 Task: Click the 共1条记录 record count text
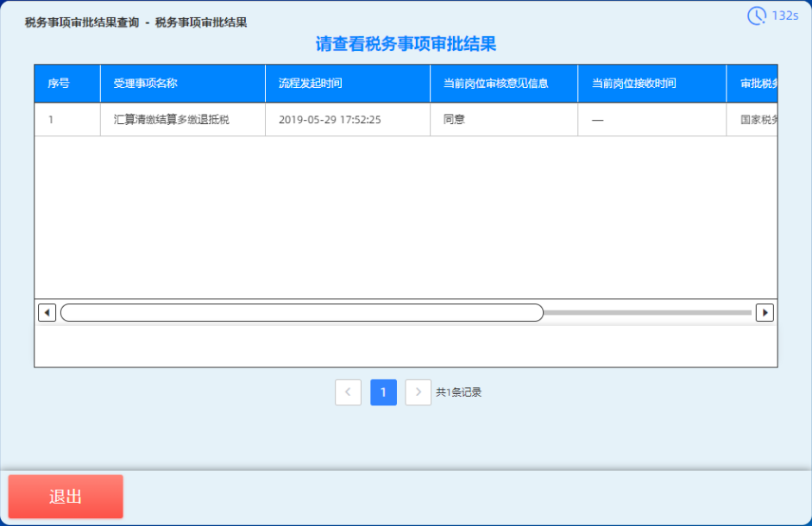[x=460, y=392]
